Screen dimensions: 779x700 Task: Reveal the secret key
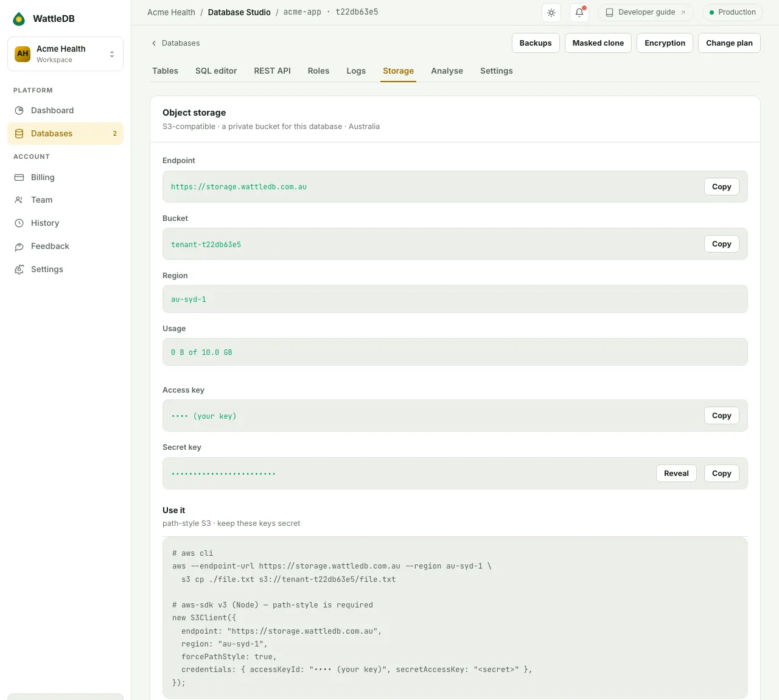point(676,473)
